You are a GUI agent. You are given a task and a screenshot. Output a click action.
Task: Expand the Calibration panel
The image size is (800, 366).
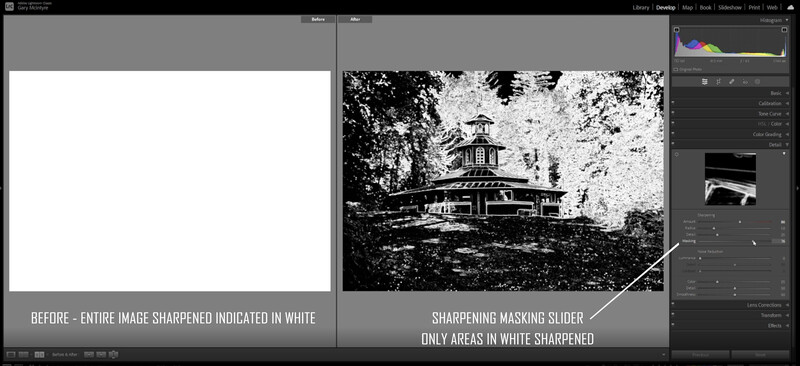click(x=786, y=104)
